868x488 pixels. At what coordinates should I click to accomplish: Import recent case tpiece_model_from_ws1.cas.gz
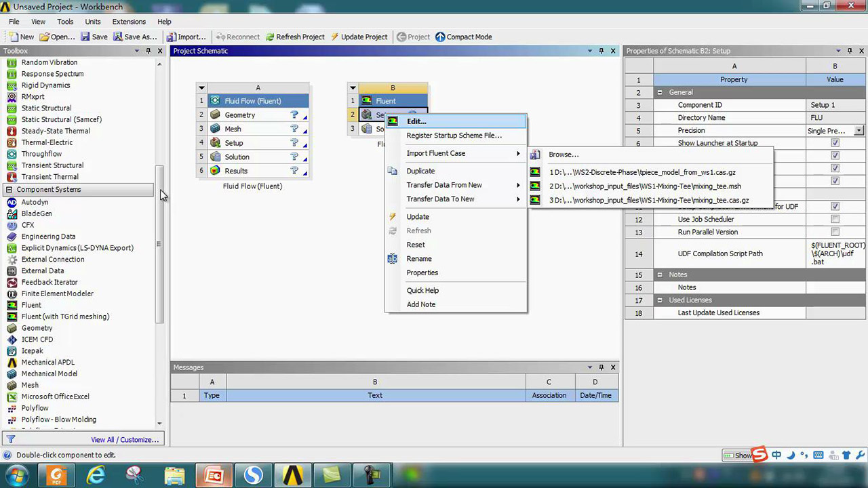click(x=650, y=172)
